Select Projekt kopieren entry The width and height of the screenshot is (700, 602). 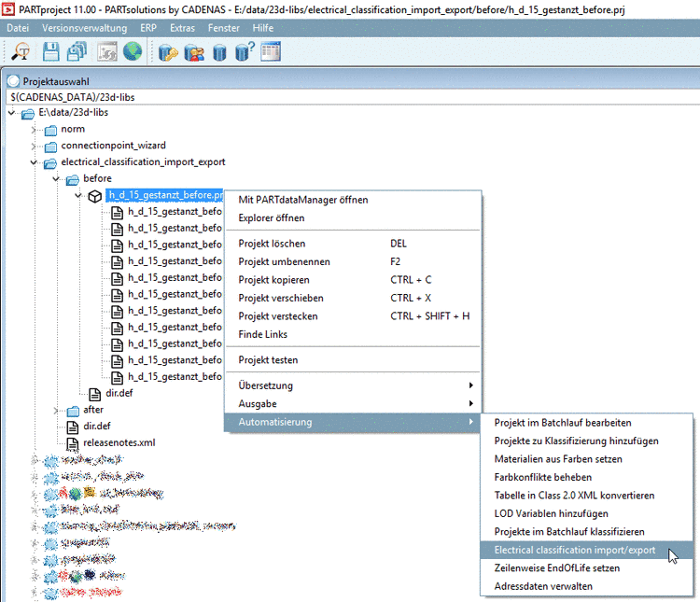[x=353, y=280]
